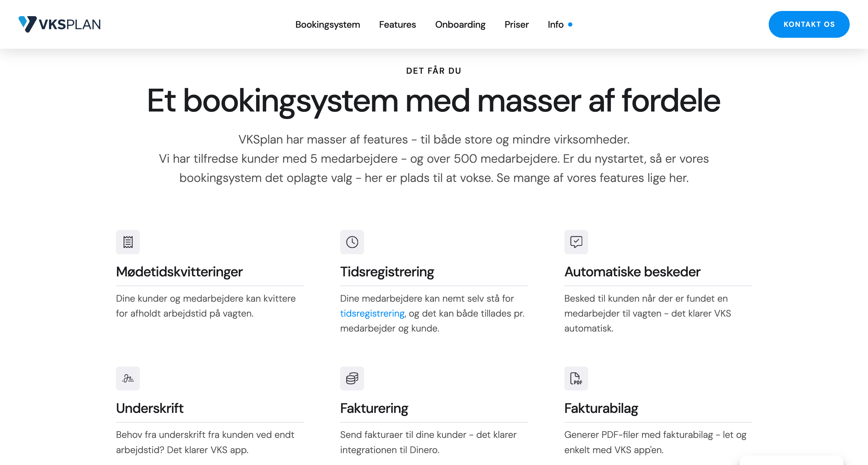Open the Onboarding nav item
The image size is (868, 465).
point(460,25)
